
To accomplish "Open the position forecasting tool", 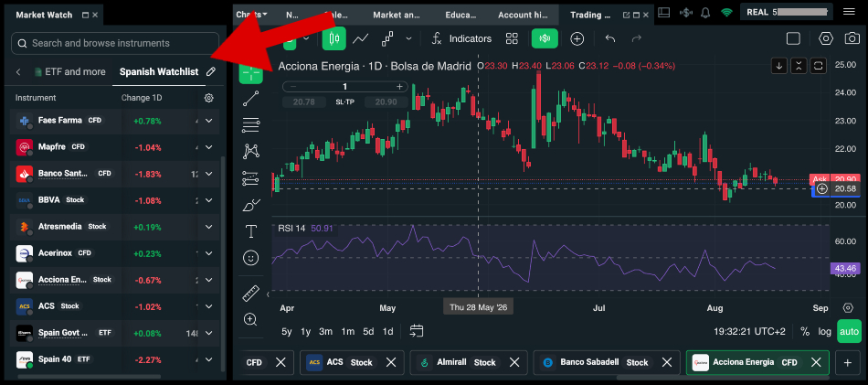I will click(x=250, y=178).
